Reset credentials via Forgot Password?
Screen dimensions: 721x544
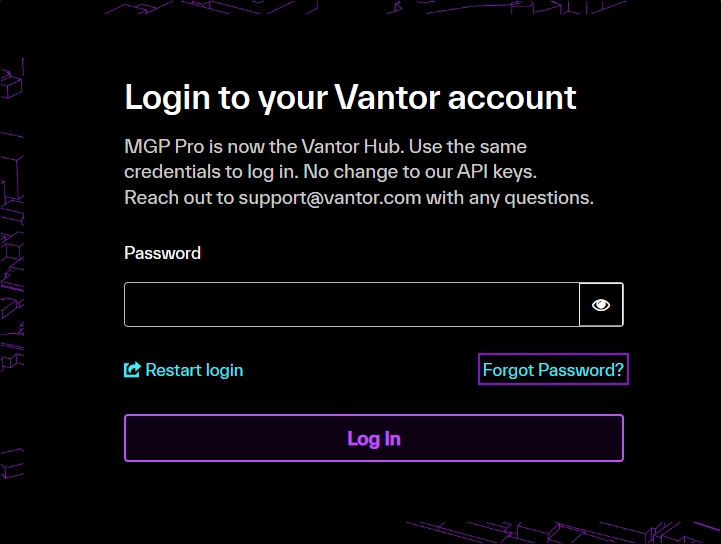click(x=553, y=370)
